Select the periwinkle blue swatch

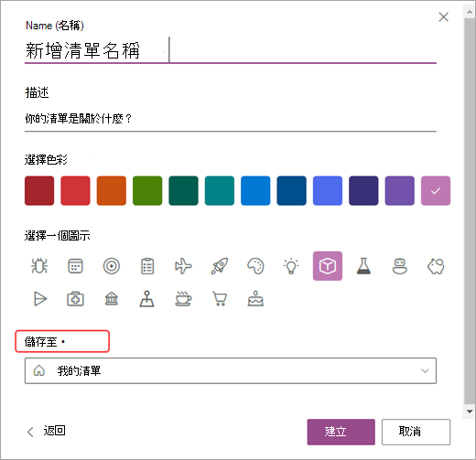(x=328, y=190)
